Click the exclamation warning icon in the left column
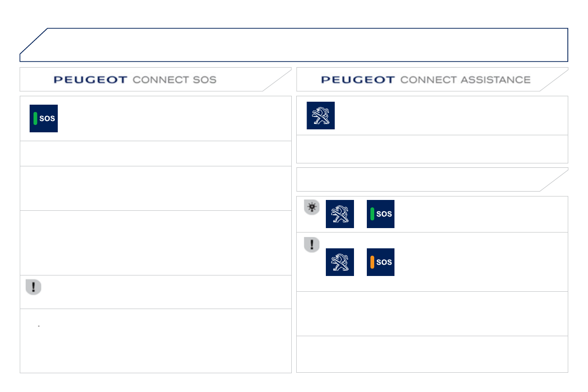The width and height of the screenshot is (588, 392). [33, 287]
